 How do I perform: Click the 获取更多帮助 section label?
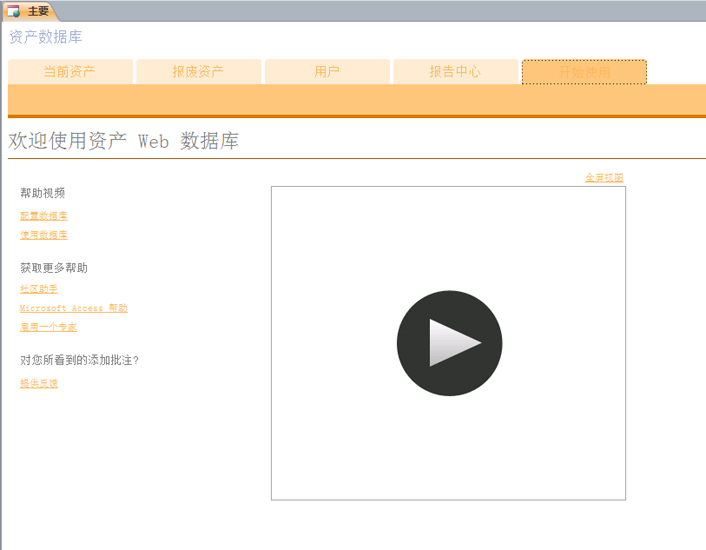54,268
